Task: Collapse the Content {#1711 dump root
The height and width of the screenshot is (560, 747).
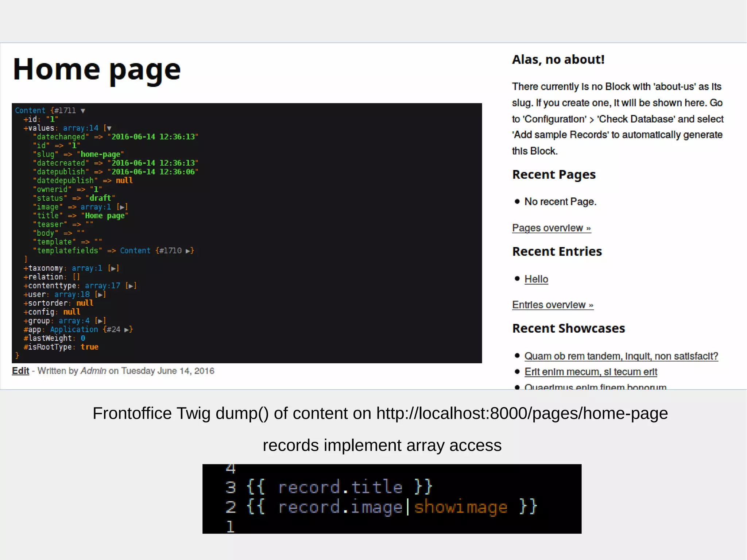Action: 83,111
